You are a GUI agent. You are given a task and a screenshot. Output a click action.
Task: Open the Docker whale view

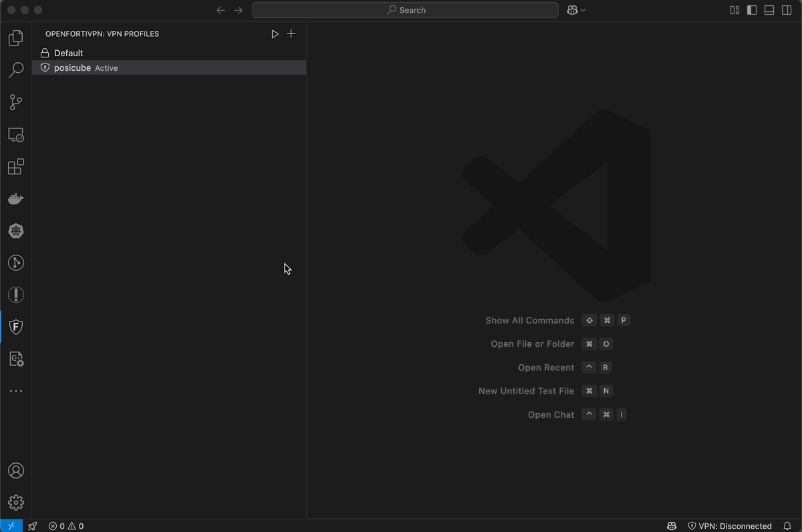16,198
